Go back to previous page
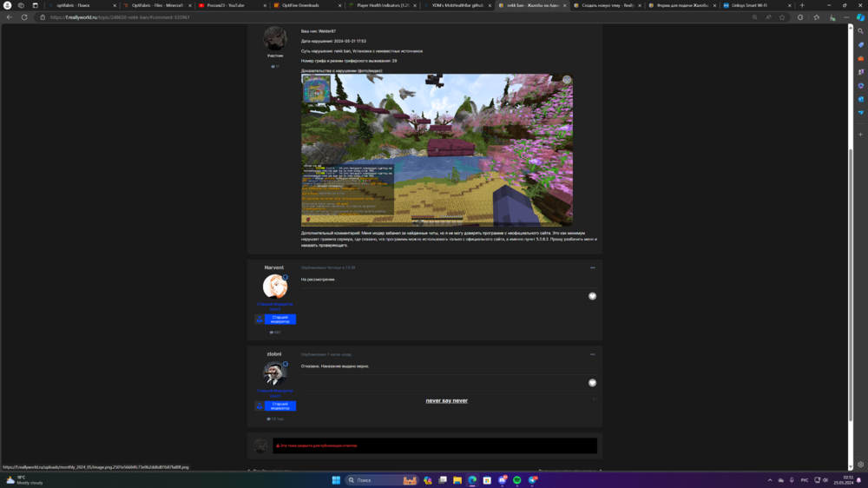The width and height of the screenshot is (868, 488). [x=10, y=17]
